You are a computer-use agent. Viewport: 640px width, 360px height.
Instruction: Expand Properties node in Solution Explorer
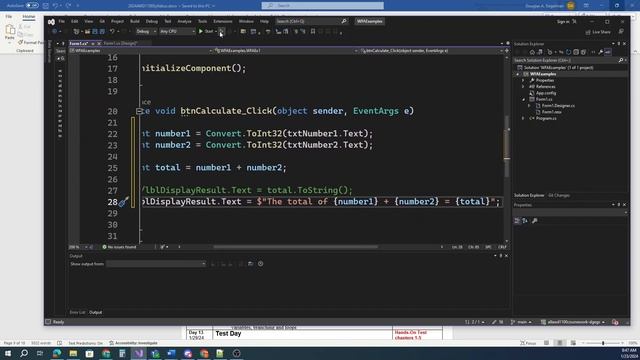coord(523,80)
